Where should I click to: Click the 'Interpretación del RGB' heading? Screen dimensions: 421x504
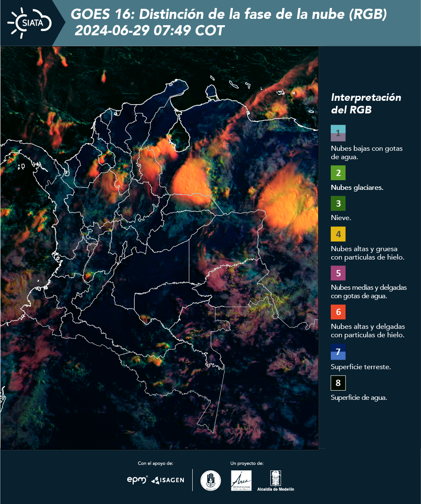click(366, 103)
